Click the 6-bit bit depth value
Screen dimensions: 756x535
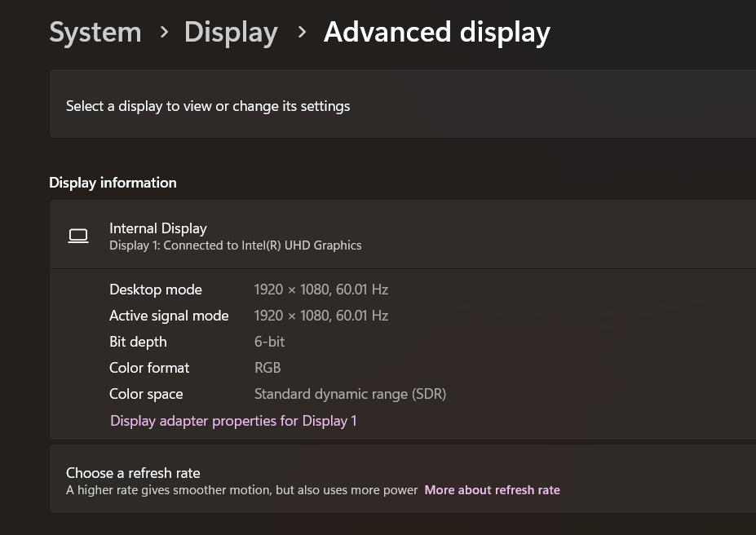click(x=269, y=342)
